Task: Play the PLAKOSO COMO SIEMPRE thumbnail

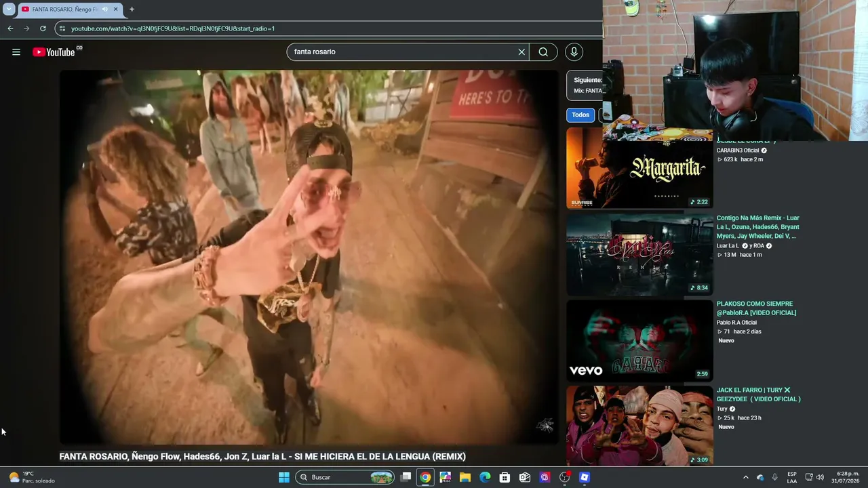Action: point(639,340)
